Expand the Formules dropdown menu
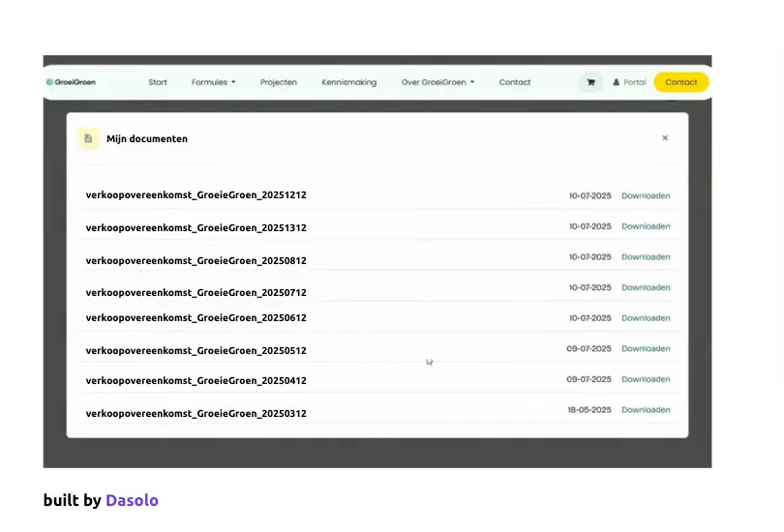This screenshot has width=784, height=532. [x=213, y=82]
